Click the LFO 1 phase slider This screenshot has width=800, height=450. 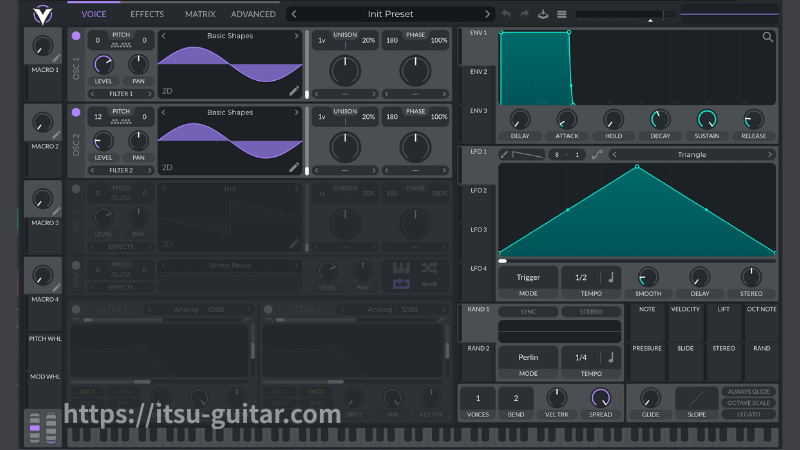point(637,261)
